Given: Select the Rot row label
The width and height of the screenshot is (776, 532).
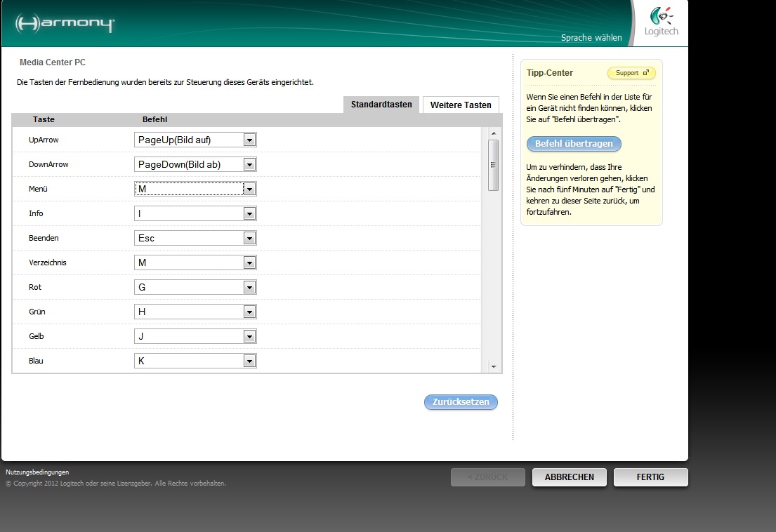Looking at the screenshot, I should (x=35, y=287).
